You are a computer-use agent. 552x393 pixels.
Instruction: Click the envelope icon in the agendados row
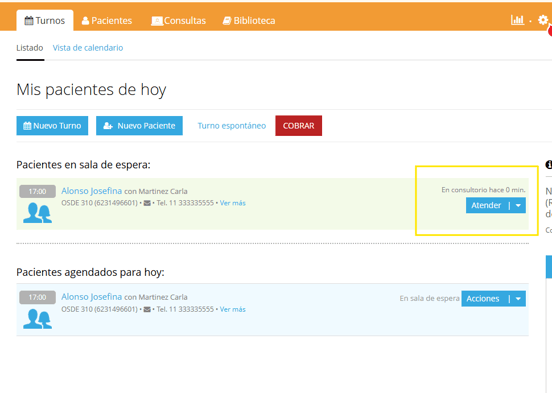[147, 310]
